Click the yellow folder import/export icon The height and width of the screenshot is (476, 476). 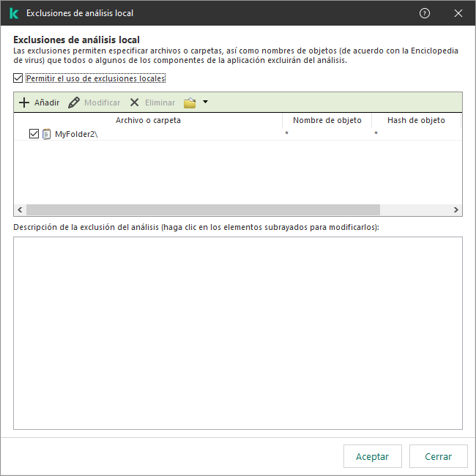[190, 103]
